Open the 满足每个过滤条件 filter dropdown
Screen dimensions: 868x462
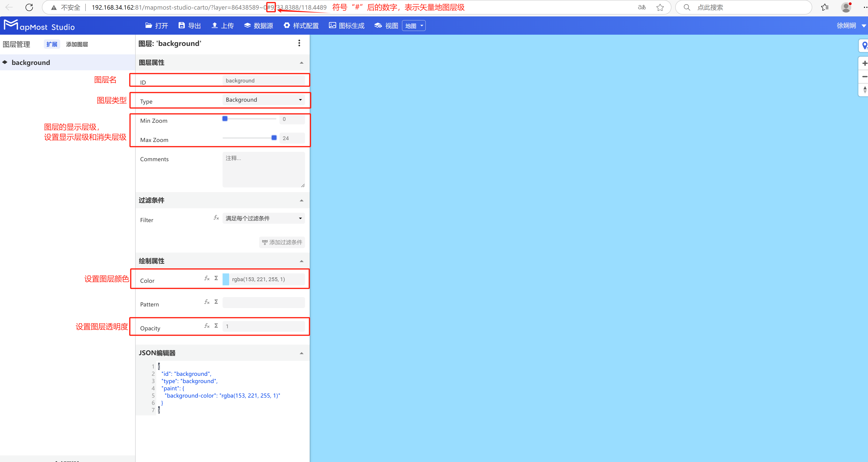click(264, 218)
